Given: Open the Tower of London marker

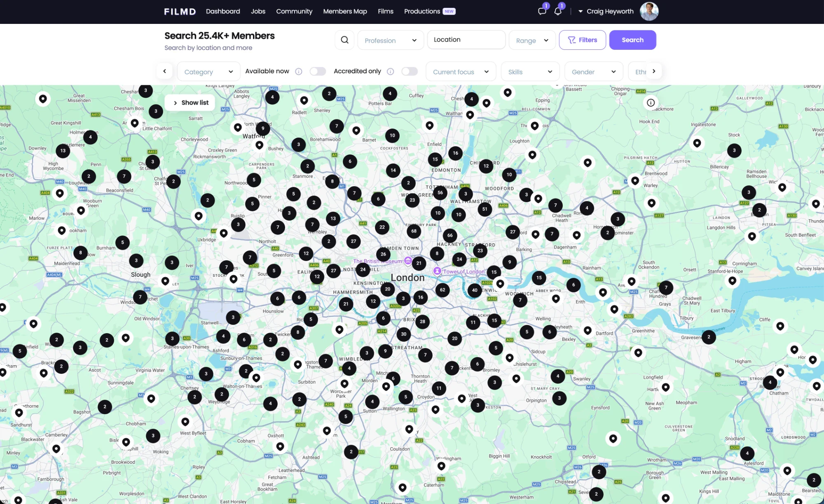Looking at the screenshot, I should (x=437, y=271).
